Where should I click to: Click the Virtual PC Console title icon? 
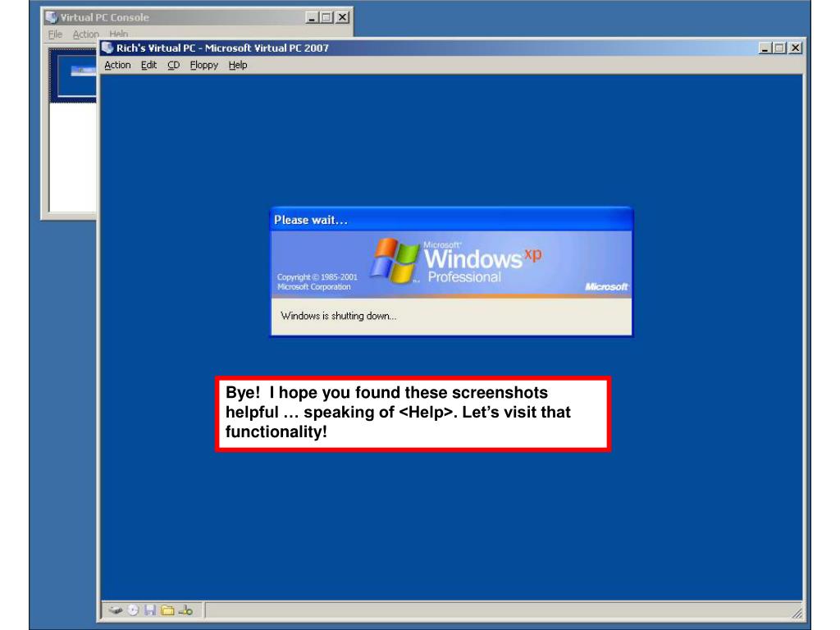coord(52,17)
